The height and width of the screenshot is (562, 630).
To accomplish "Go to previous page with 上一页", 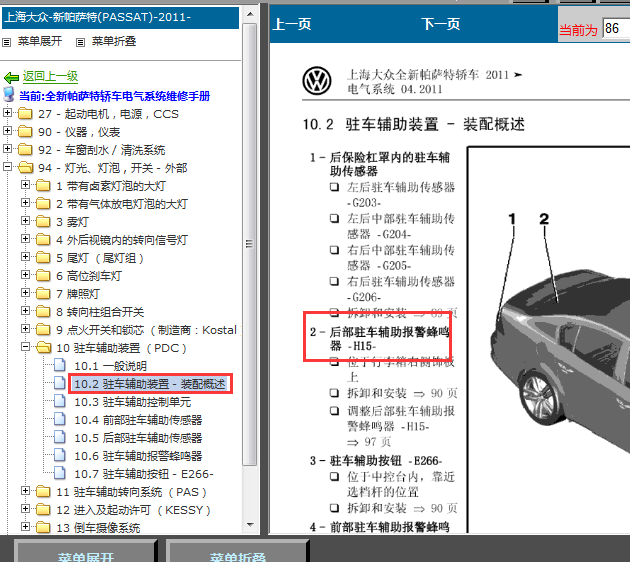I will pos(292,24).
